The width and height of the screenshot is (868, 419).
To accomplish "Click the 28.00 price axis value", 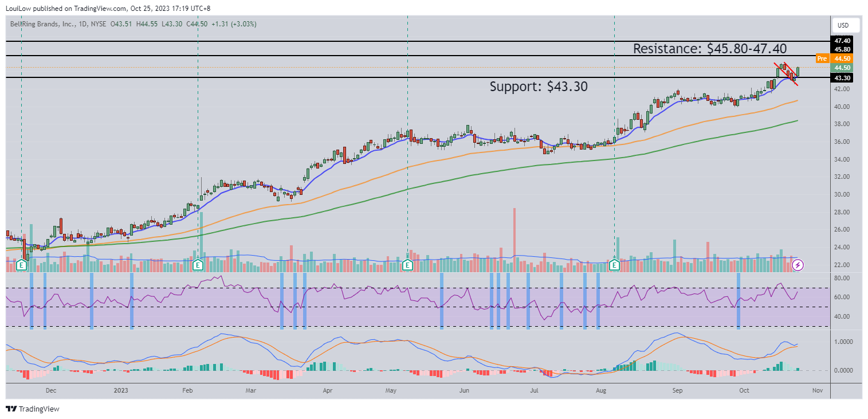I will tap(842, 212).
